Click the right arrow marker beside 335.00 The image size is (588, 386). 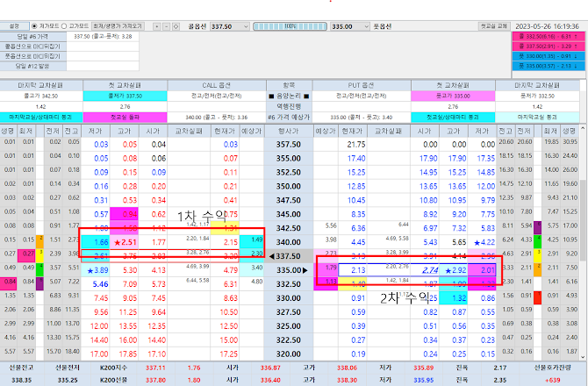point(305,270)
